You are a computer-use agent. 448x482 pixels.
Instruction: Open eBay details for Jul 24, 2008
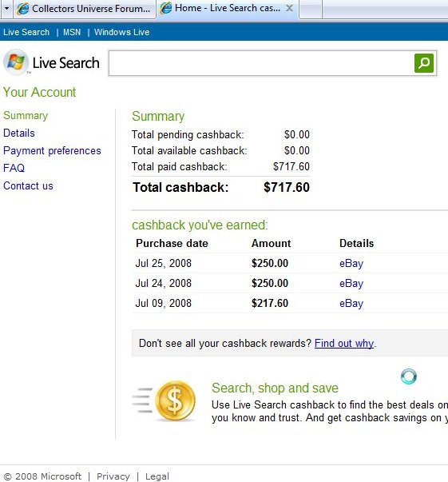(351, 284)
